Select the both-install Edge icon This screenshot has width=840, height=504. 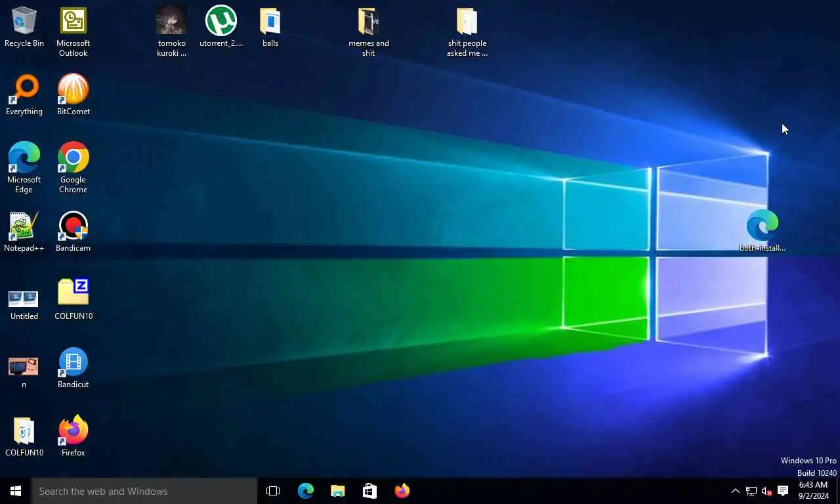(x=763, y=231)
